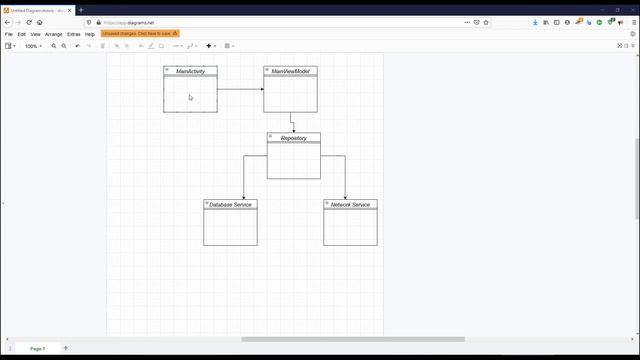Open the File menu
This screenshot has height=360, width=640.
[9, 34]
